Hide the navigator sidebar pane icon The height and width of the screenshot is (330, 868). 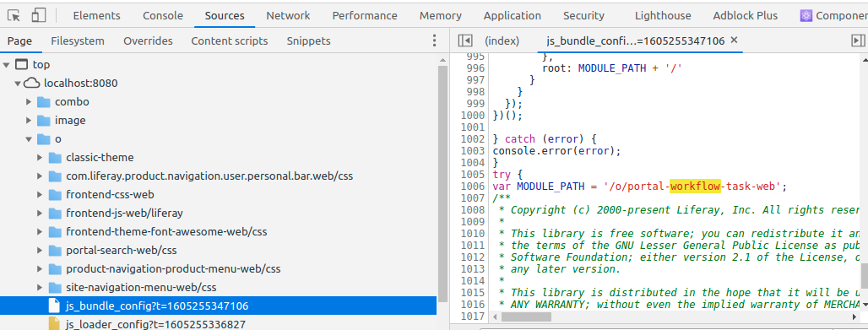click(465, 41)
